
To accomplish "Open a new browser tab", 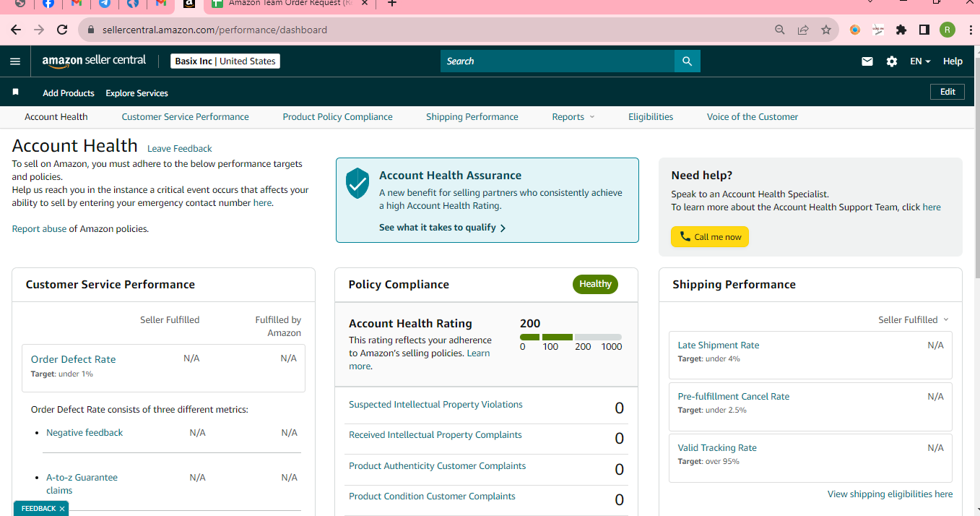I will [392, 4].
